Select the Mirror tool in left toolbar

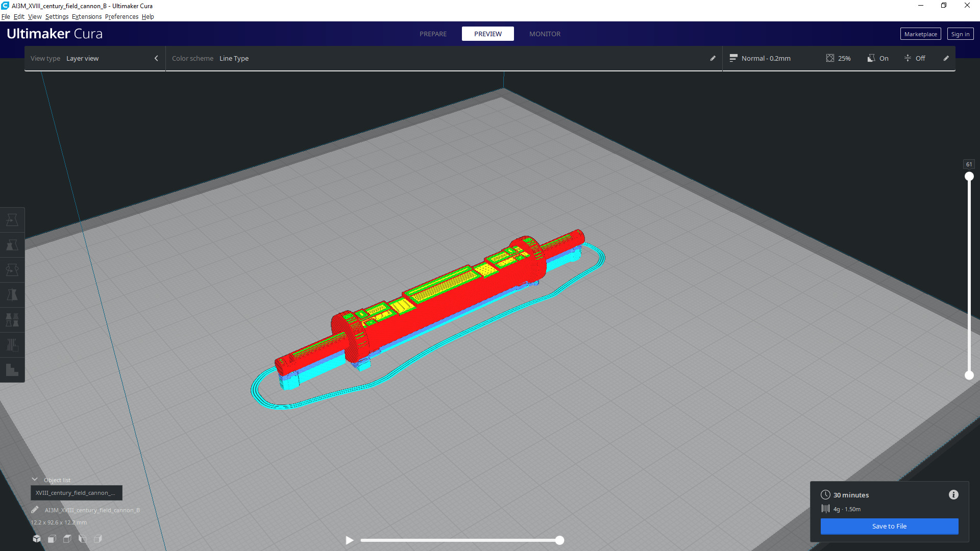point(12,295)
